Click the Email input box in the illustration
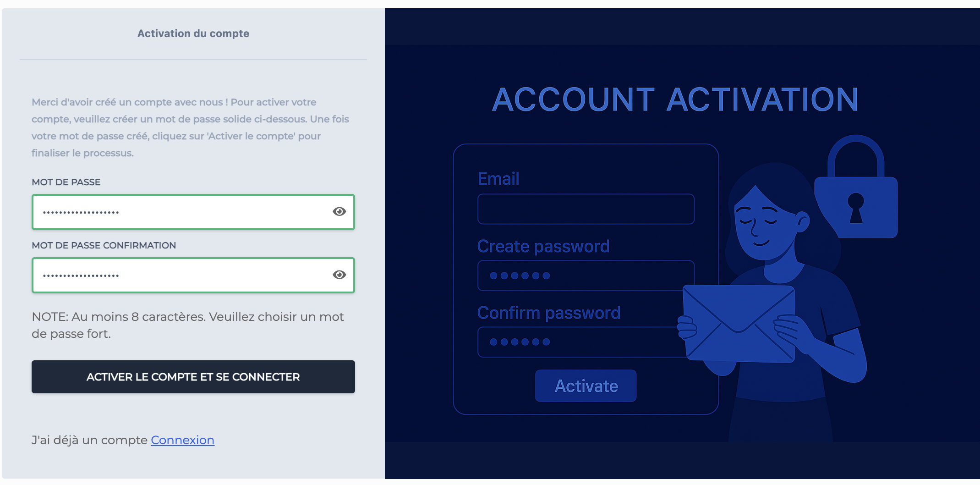The image size is (980, 485). click(x=586, y=209)
